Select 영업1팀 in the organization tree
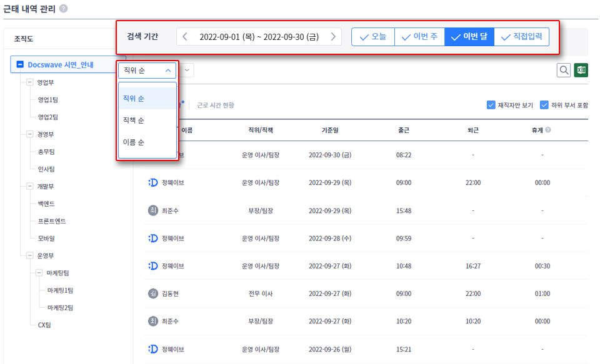600x364 pixels. 48,100
